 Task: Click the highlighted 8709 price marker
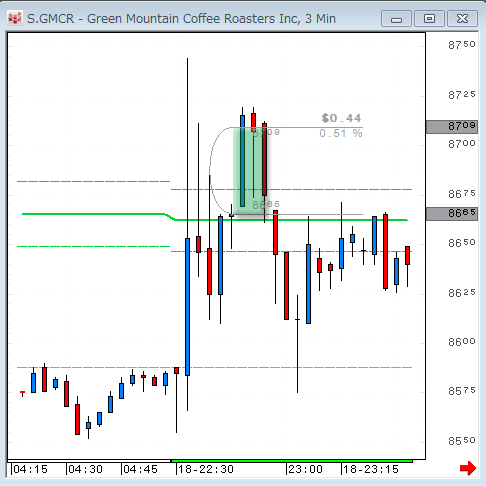pos(452,127)
